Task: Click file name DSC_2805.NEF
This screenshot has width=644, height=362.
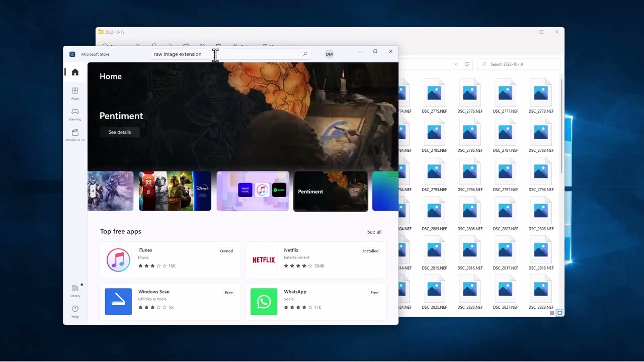Action: pos(435,229)
